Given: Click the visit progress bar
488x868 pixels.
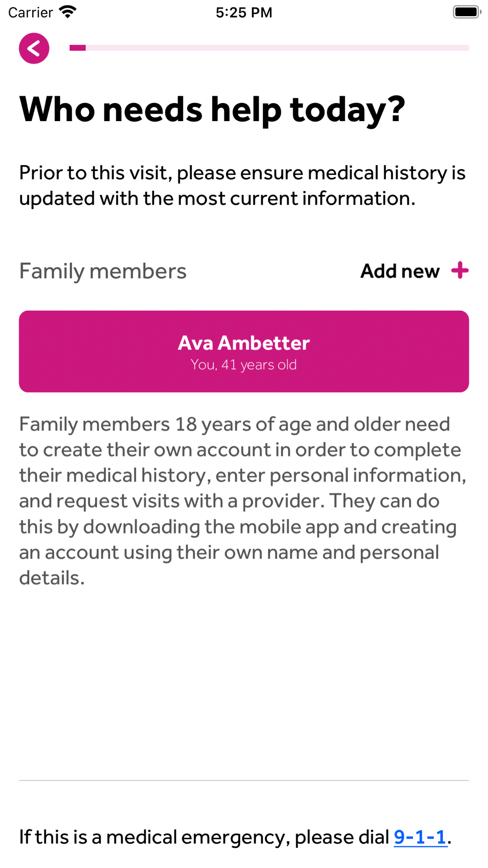Looking at the screenshot, I should (269, 48).
